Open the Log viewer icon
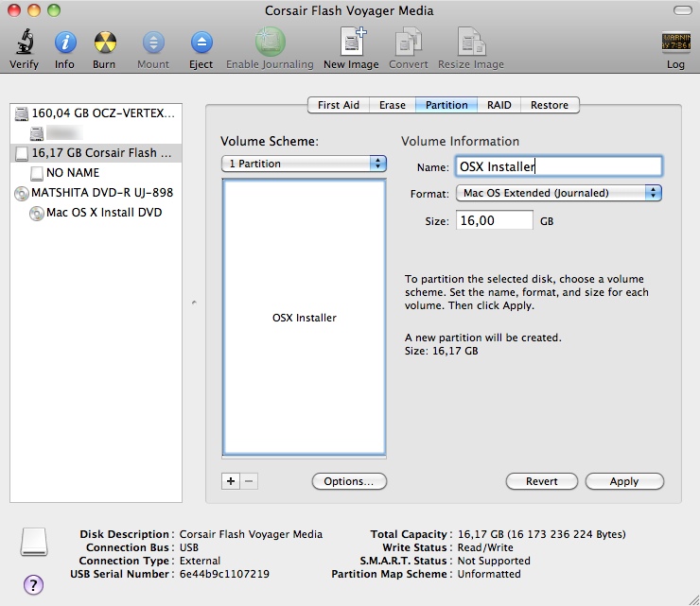700x606 pixels. (x=676, y=43)
